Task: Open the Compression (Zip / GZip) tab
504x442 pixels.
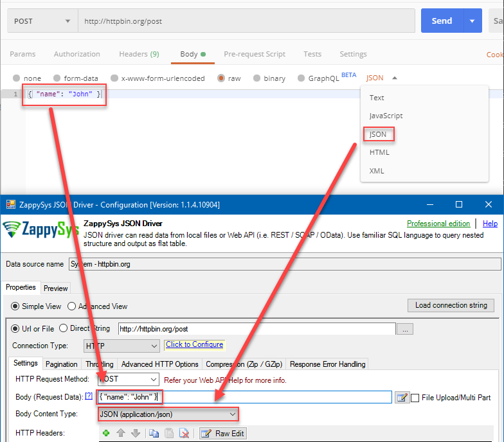Action: click(x=244, y=364)
